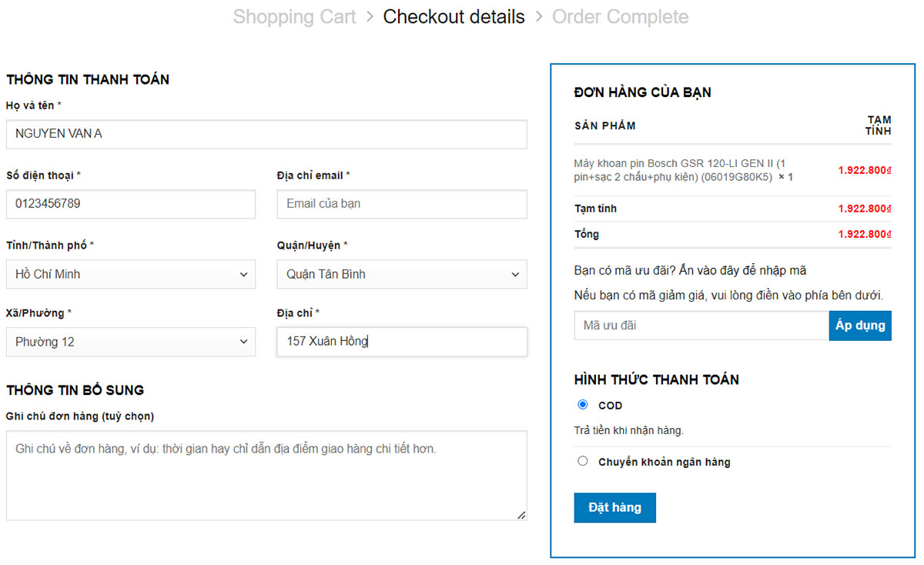
Task: Open the Tỉnh/Thành phố dropdown
Action: (x=131, y=274)
